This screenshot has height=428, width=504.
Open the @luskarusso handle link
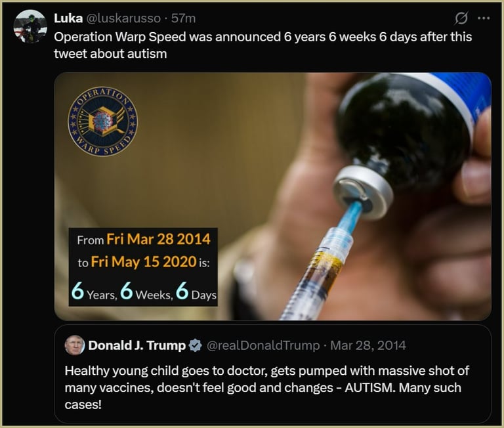coord(123,18)
